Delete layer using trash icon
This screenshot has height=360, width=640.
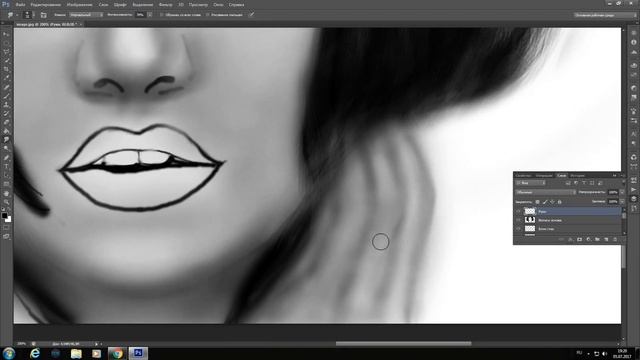615,239
